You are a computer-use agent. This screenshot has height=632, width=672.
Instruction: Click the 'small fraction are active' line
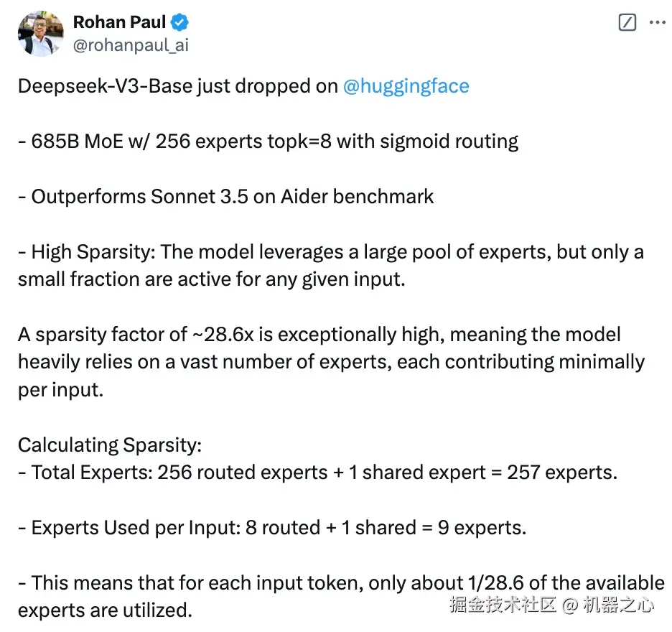(212, 279)
